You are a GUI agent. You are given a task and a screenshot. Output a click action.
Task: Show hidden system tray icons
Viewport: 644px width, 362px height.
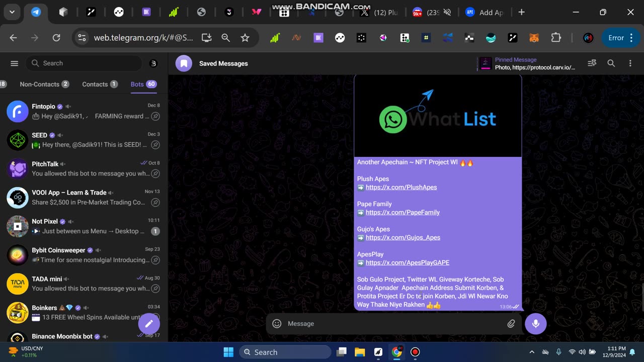pos(532,352)
